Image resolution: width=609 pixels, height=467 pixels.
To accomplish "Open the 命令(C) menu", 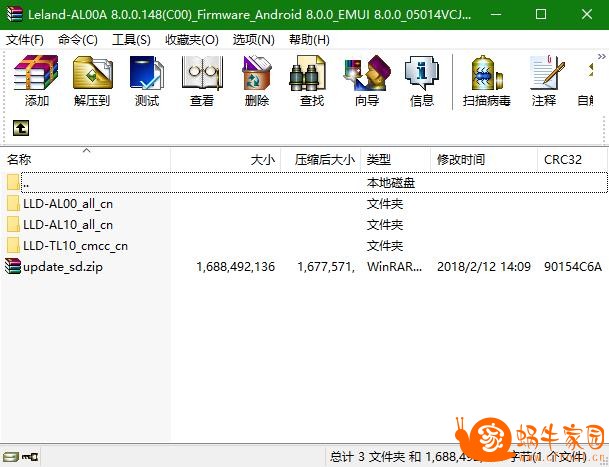I will (x=78, y=40).
